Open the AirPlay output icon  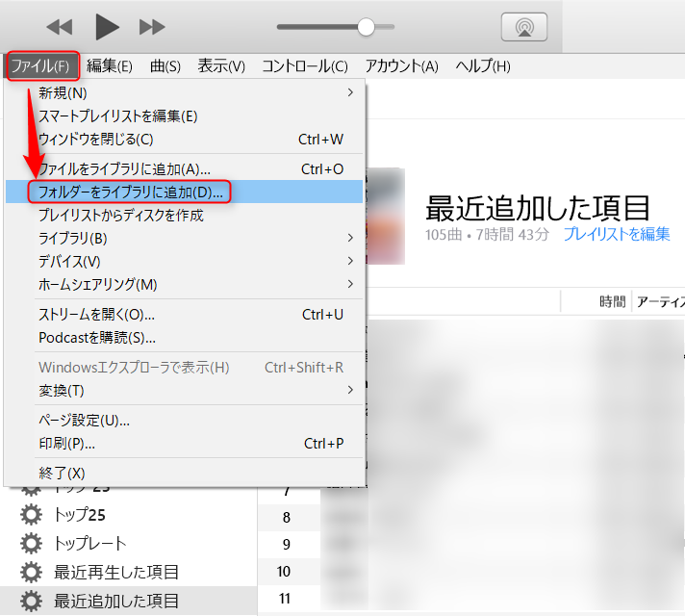[524, 27]
